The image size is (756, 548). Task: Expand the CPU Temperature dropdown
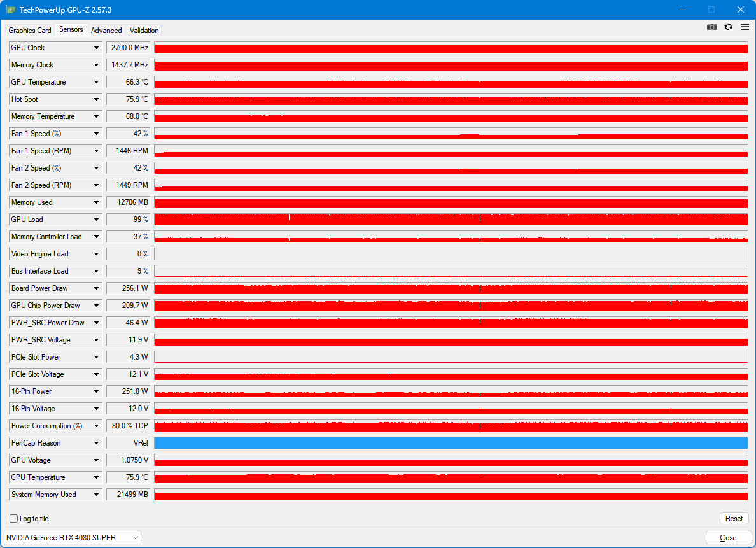coord(56,477)
